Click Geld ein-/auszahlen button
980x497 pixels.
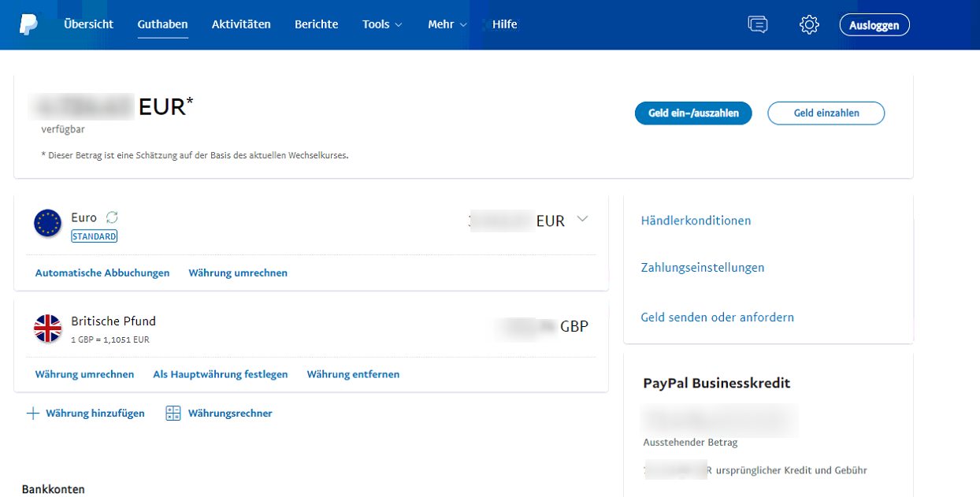pos(693,113)
